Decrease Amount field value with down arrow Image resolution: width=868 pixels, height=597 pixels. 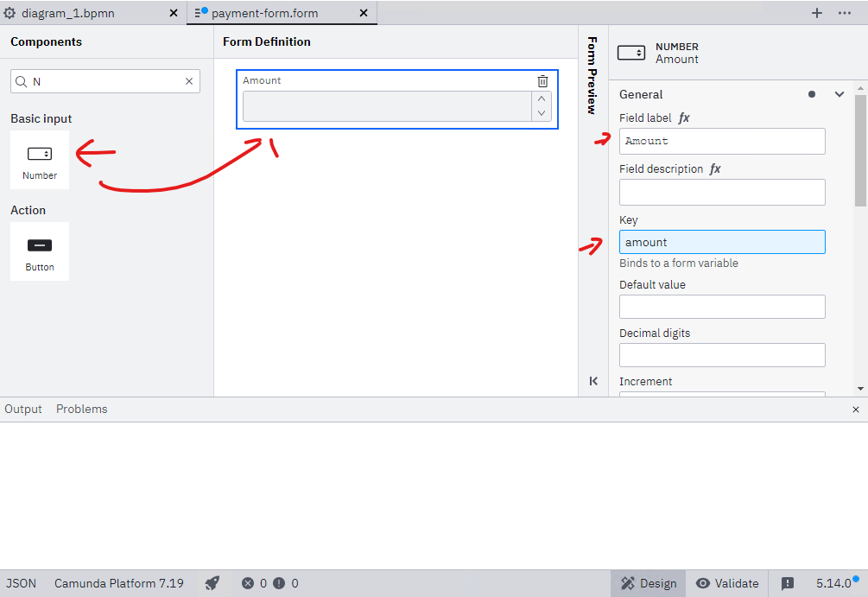(542, 113)
